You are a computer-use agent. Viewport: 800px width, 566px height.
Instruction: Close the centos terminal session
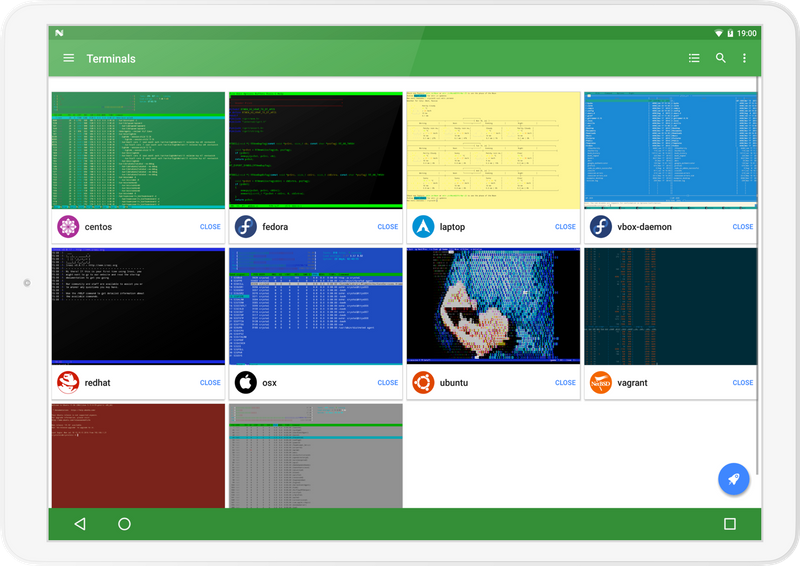pos(210,227)
